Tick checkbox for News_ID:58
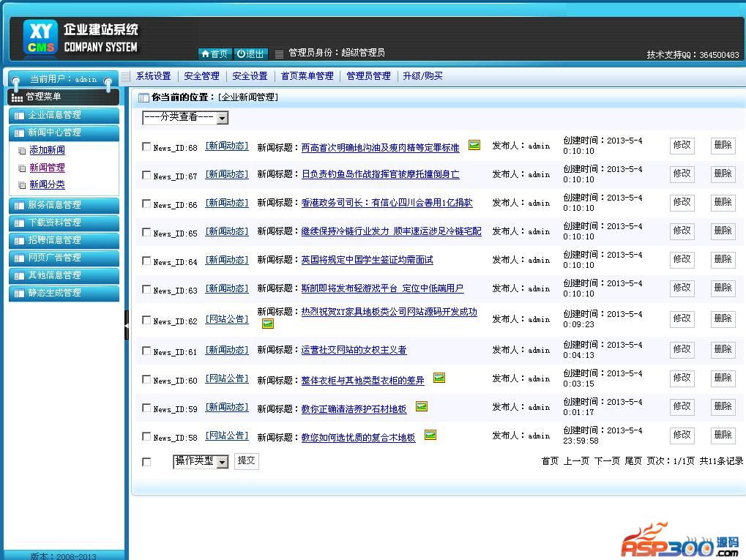746x560 pixels. point(146,436)
